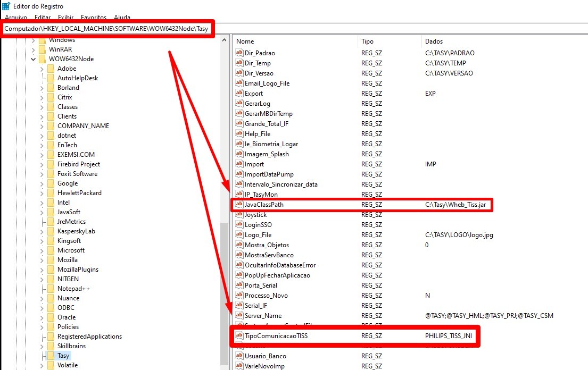The image size is (588, 370).
Task: Open the Exibir menu
Action: [65, 17]
